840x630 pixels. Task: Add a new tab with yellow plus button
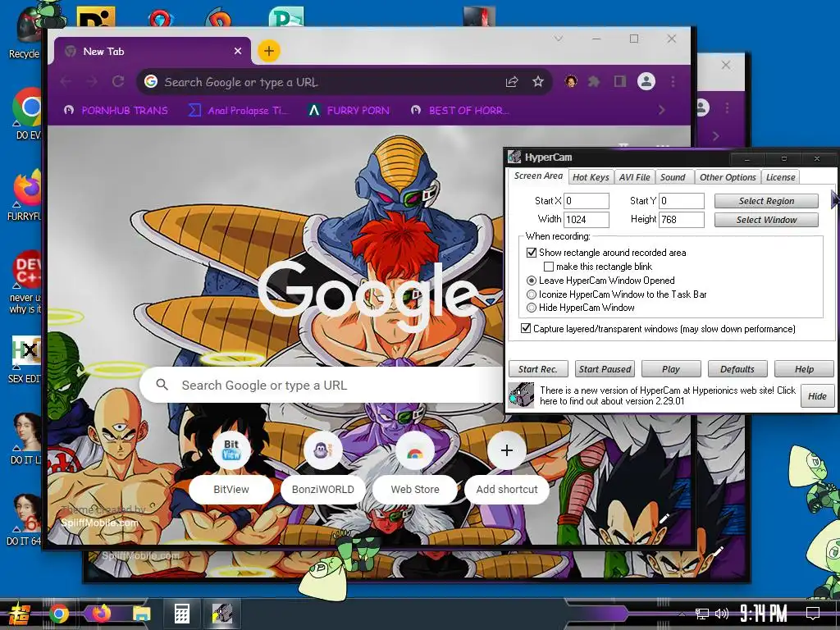[269, 51]
